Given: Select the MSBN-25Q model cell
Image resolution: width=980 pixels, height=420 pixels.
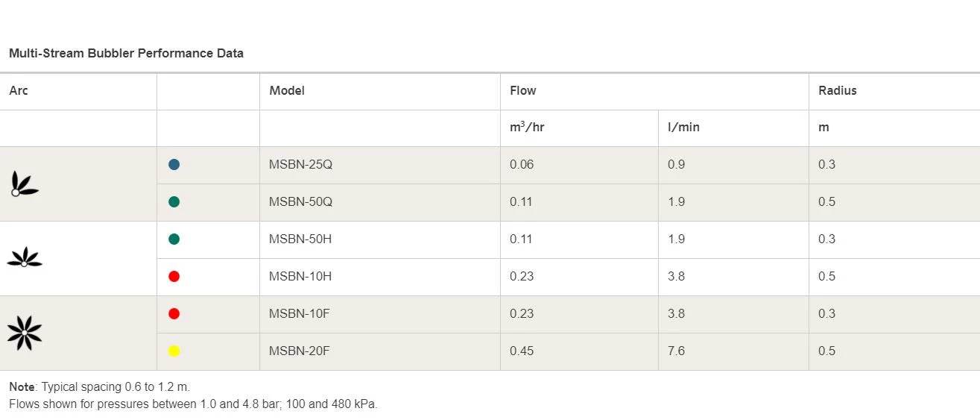Looking at the screenshot, I should pos(300,165).
